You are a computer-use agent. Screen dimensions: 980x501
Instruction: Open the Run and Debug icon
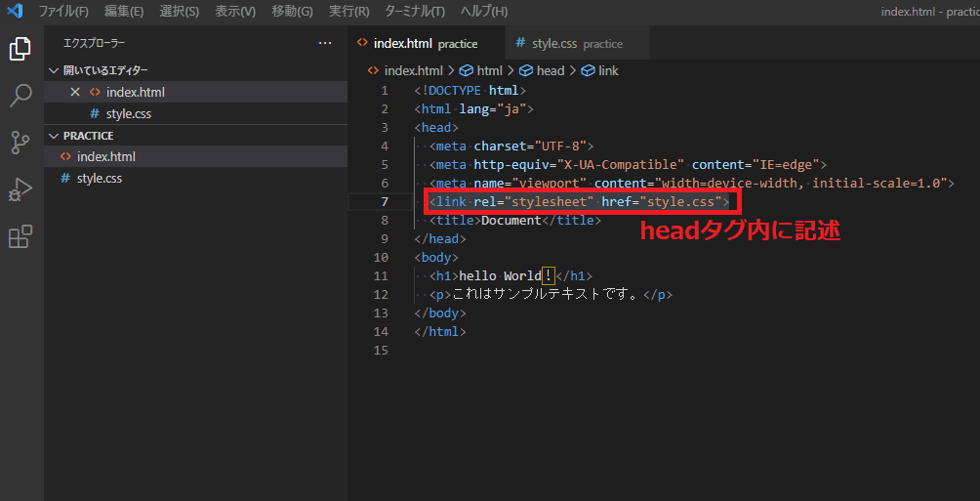pyautogui.click(x=20, y=189)
